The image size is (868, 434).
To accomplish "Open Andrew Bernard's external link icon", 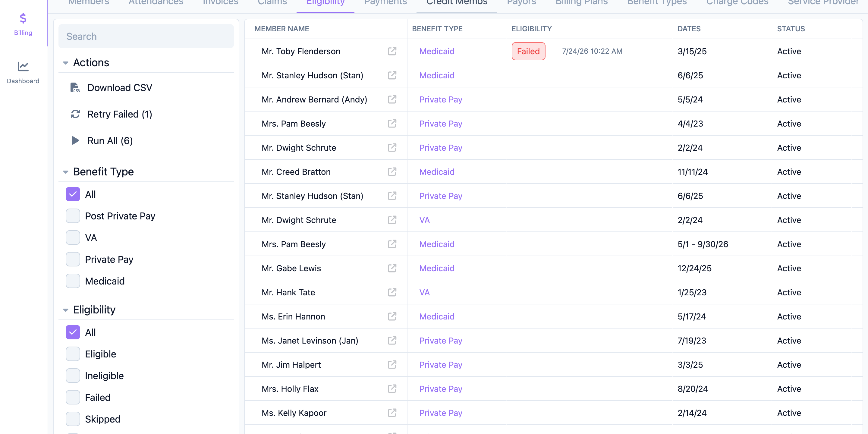I will click(392, 99).
